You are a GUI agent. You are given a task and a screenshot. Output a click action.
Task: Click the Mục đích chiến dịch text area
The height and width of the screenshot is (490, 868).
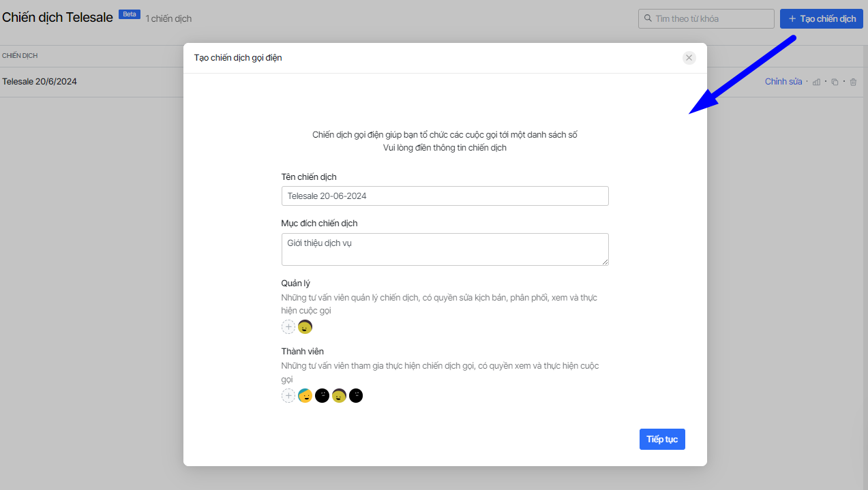pos(445,249)
